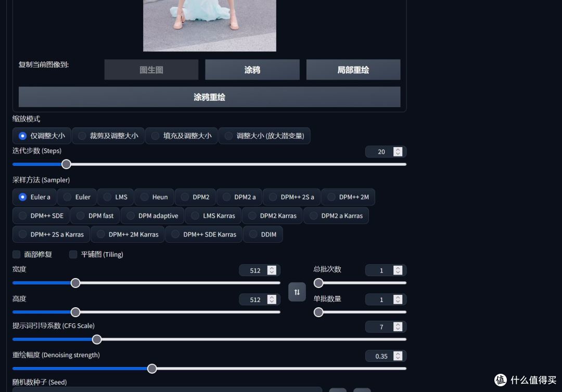Select the LMS Karras sampler

213,215
